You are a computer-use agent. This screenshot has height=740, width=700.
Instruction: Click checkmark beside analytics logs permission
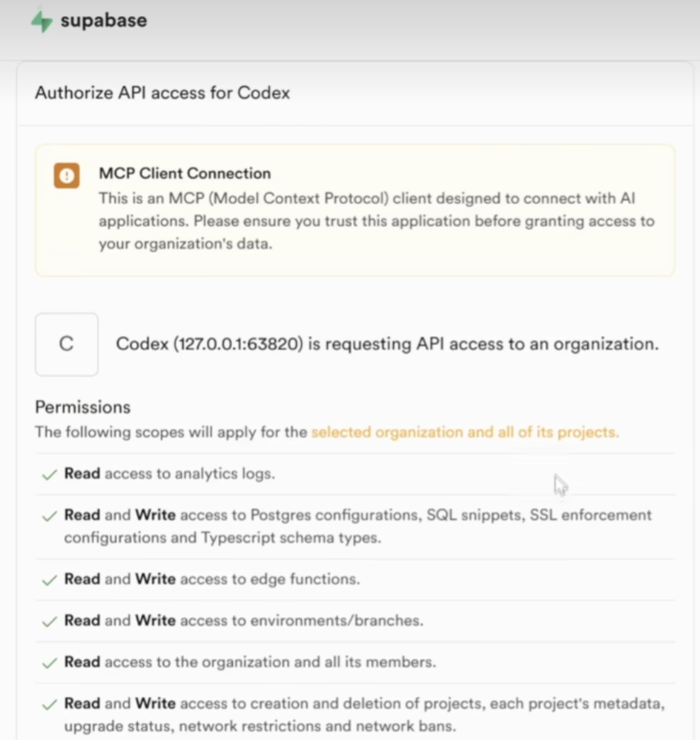50,475
